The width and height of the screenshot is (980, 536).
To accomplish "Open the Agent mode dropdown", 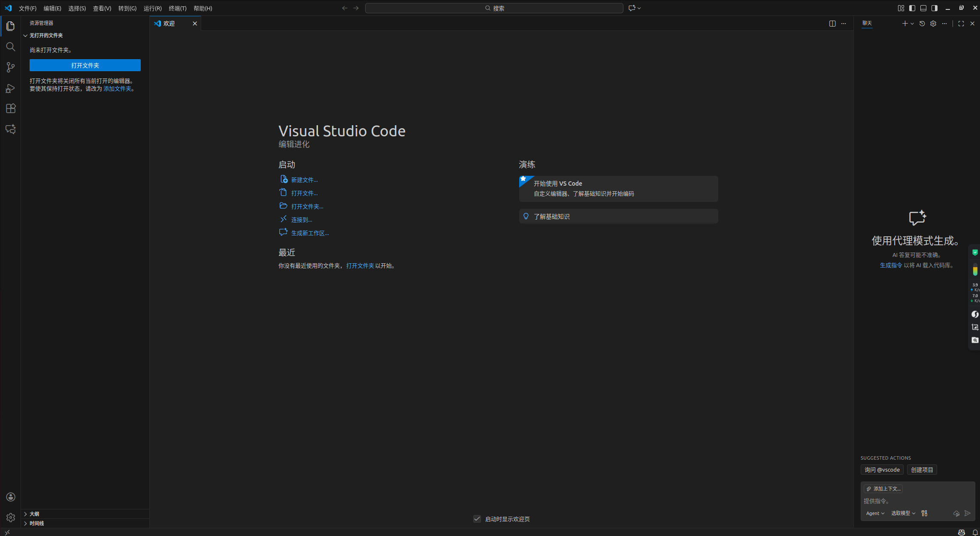I will click(875, 513).
